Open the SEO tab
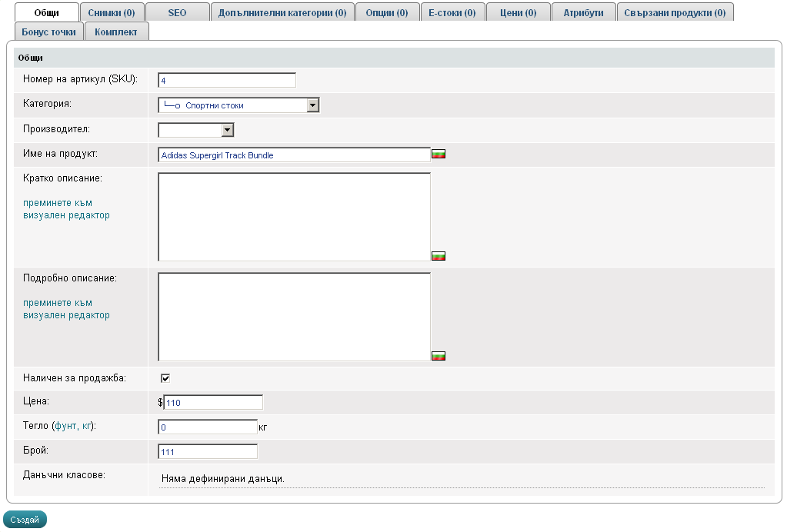787x532 pixels. [177, 13]
